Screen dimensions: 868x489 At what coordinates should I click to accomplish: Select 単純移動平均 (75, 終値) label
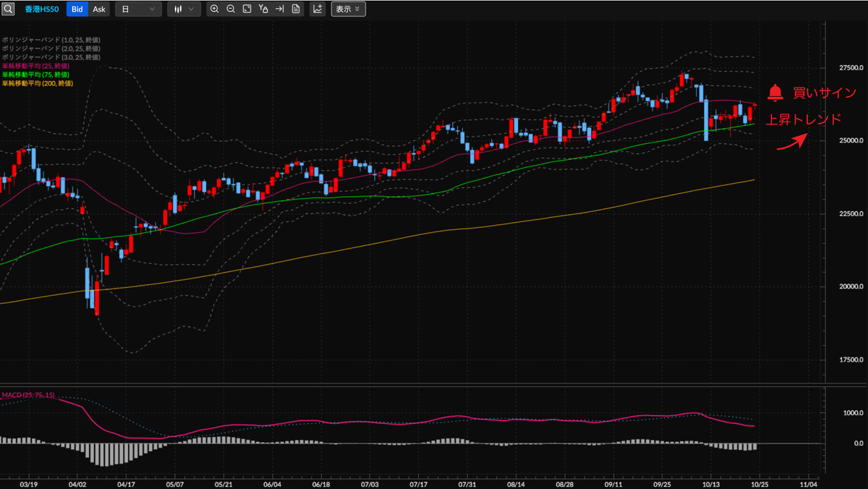coord(35,75)
